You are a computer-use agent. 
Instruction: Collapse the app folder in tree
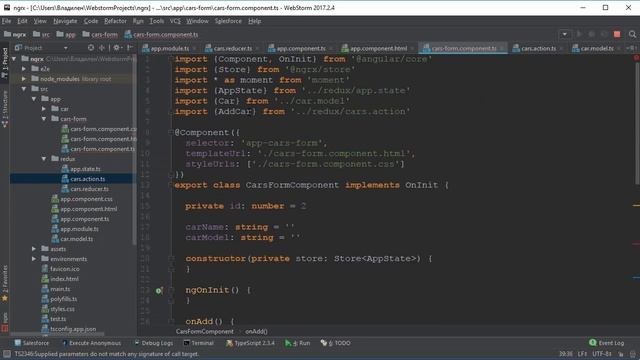34,99
